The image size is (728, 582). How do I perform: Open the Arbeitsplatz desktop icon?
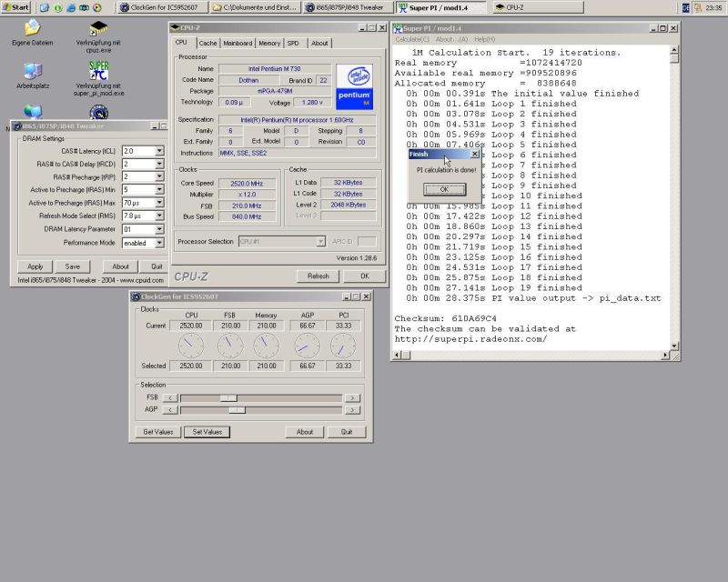(33, 75)
